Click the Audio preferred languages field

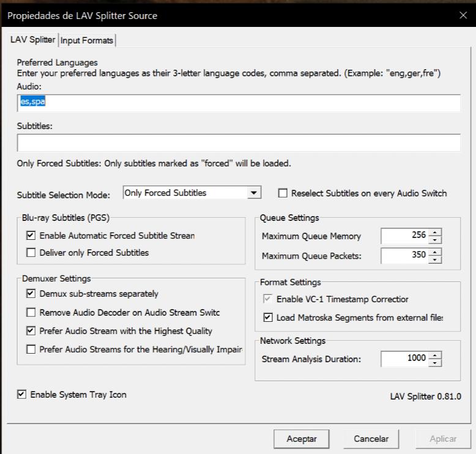click(x=239, y=103)
